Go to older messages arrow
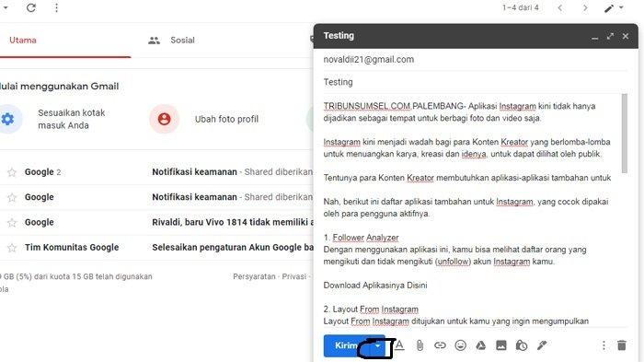 (585, 7)
